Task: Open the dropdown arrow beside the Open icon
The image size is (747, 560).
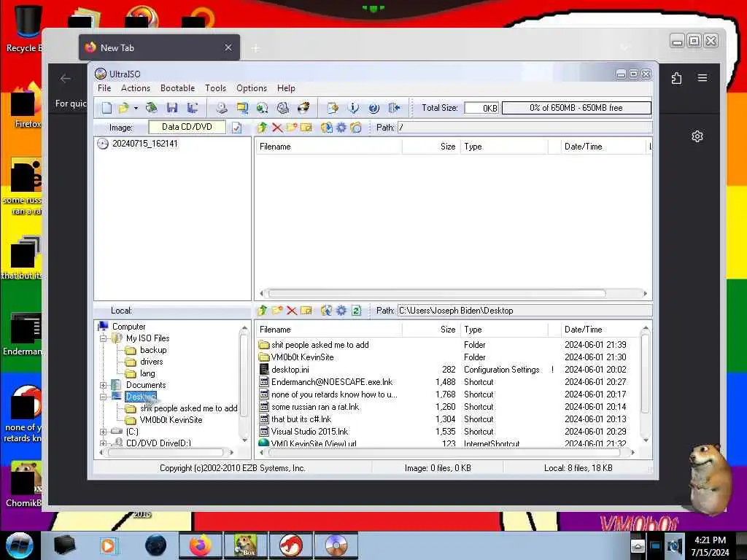Action: click(136, 108)
